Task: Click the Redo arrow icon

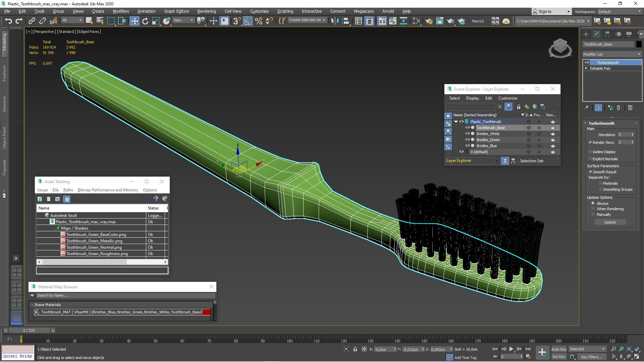Action: click(x=19, y=21)
